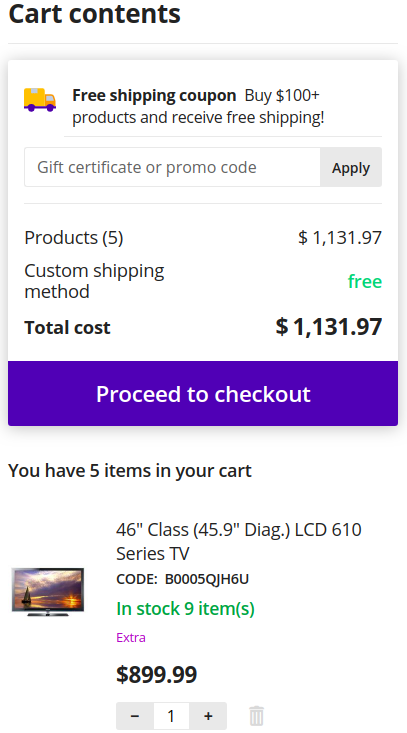Select the Custom shipping method label
Screen dimensions: 407x733
pos(94,281)
